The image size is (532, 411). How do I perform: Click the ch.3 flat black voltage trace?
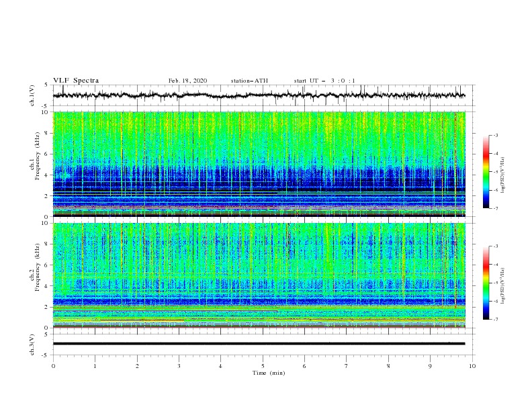coord(259,344)
